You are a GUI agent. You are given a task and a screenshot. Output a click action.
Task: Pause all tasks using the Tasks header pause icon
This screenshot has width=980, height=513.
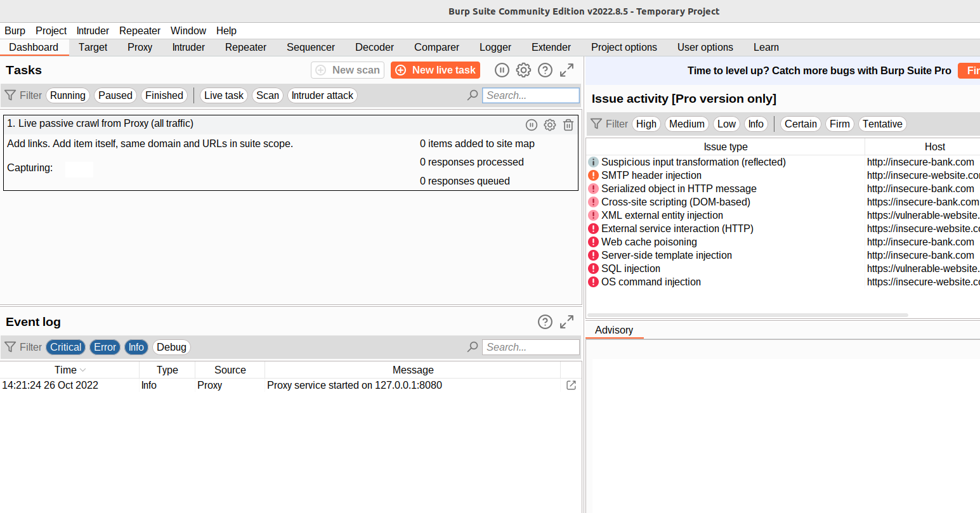point(502,70)
